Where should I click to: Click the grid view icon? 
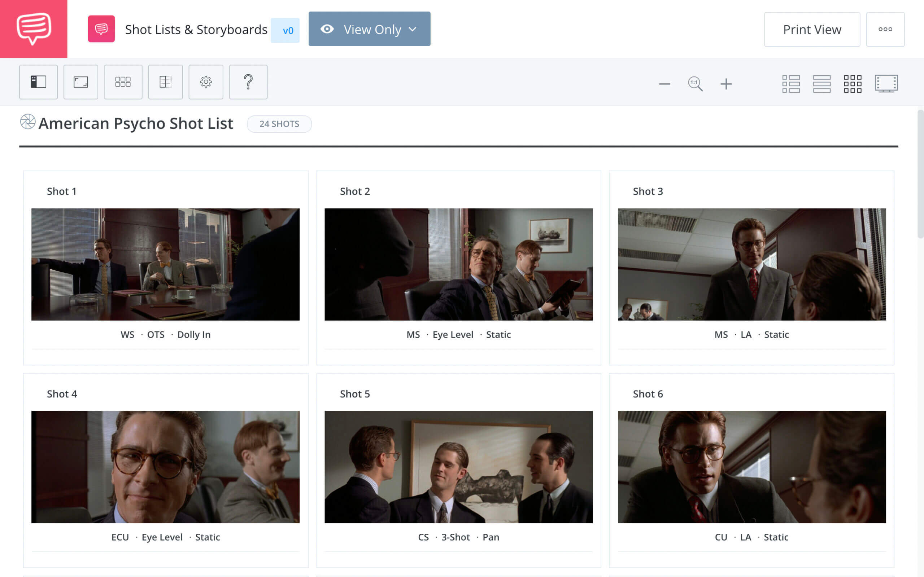click(x=853, y=83)
